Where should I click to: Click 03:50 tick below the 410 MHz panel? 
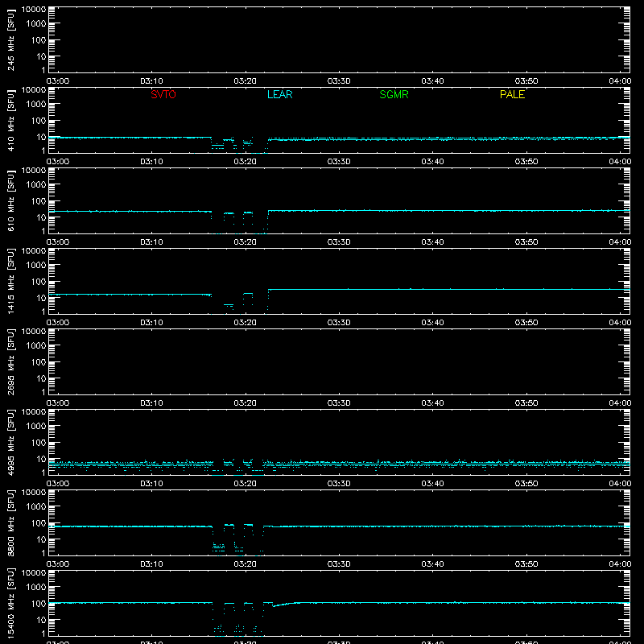[x=526, y=162]
